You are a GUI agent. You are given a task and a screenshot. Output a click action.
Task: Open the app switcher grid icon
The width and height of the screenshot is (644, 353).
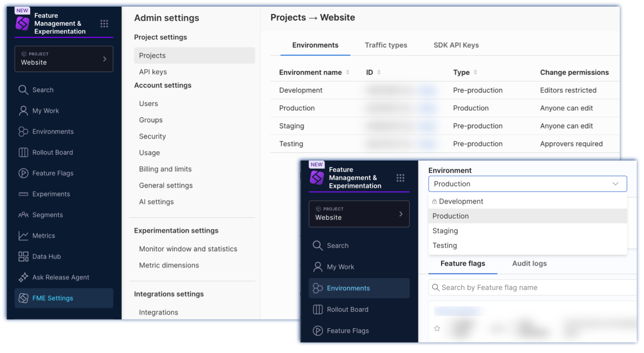(104, 24)
